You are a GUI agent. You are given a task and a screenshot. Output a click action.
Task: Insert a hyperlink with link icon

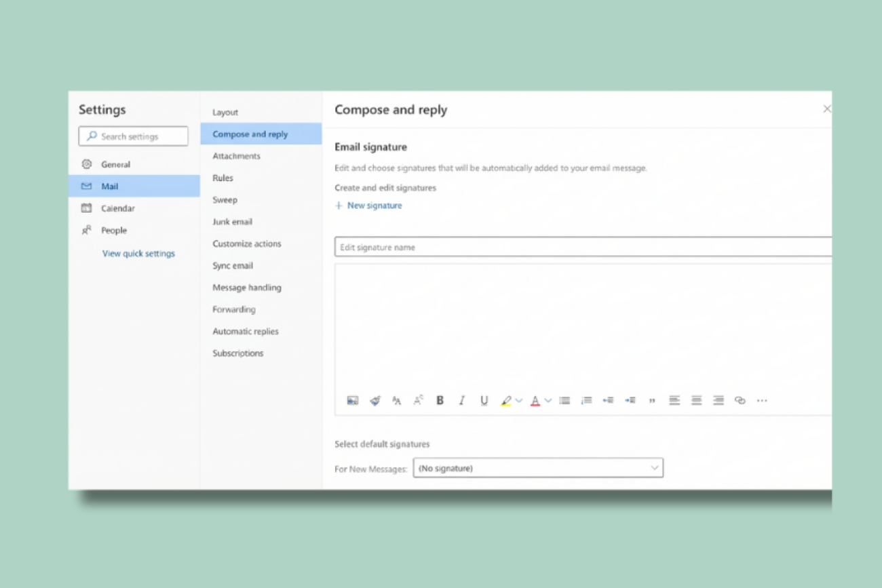pyautogui.click(x=740, y=401)
